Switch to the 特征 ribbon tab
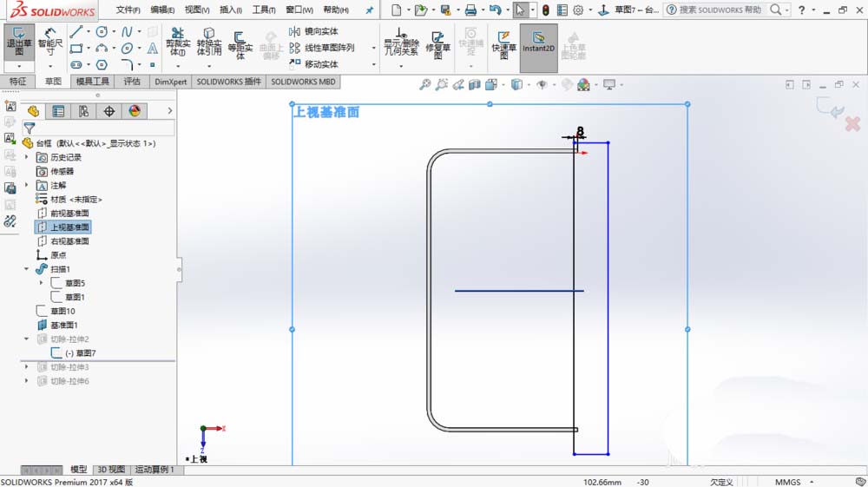 pos(17,82)
